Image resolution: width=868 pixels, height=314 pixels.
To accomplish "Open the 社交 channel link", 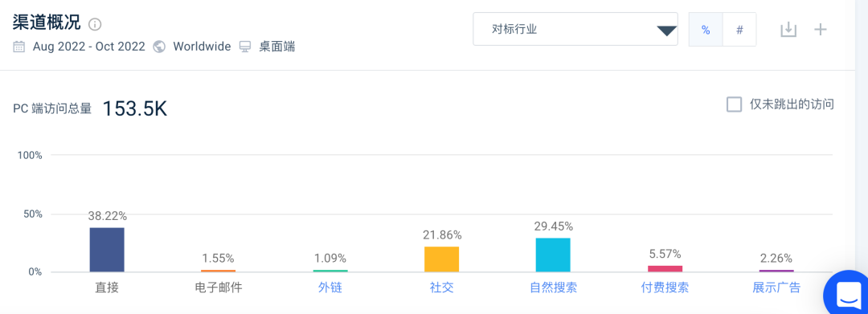I will (442, 288).
